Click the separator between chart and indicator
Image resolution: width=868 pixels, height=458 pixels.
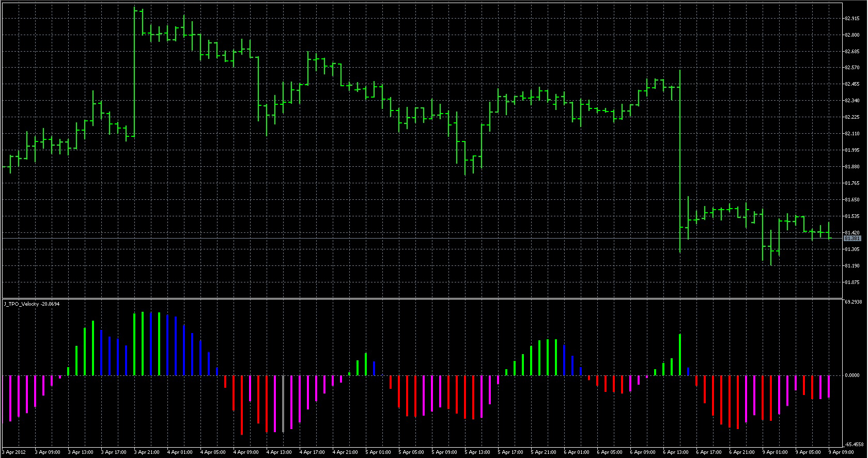coord(422,298)
